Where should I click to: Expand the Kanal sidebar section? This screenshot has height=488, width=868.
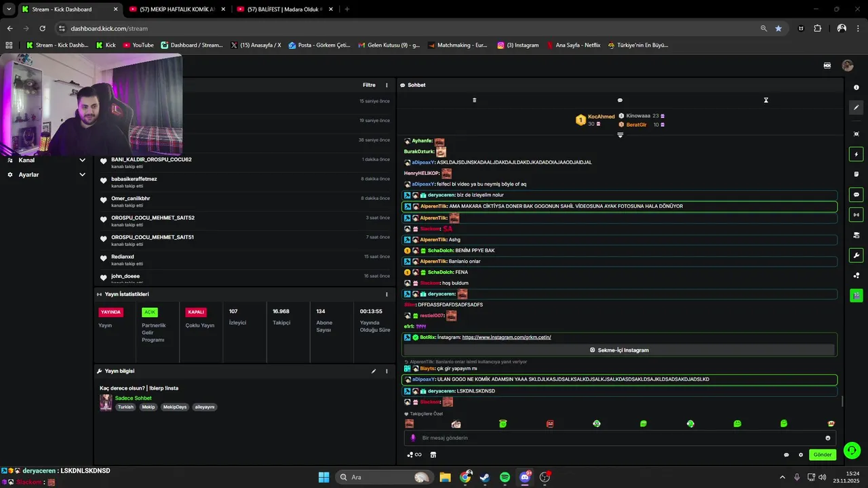82,161
